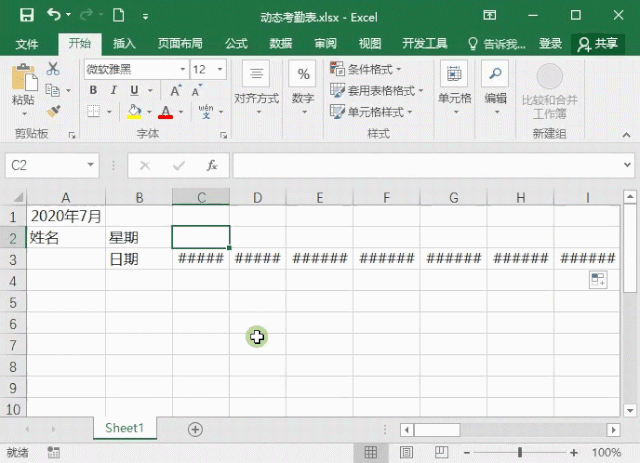
Task: Switch to the 插入 (Insert) tab
Action: tap(124, 43)
